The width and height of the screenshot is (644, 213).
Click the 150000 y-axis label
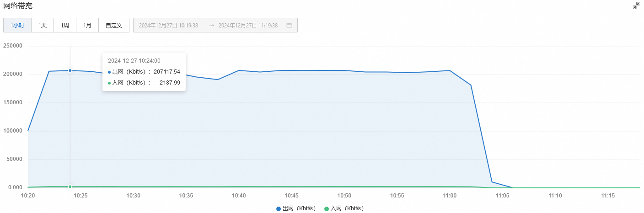(x=12, y=102)
